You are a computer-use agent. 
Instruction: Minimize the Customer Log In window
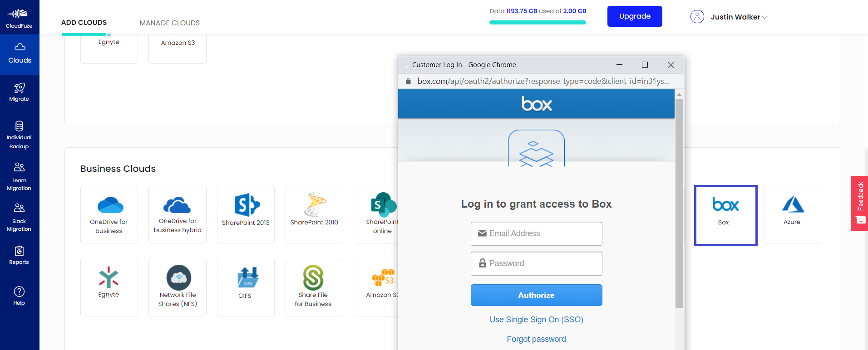click(x=619, y=65)
